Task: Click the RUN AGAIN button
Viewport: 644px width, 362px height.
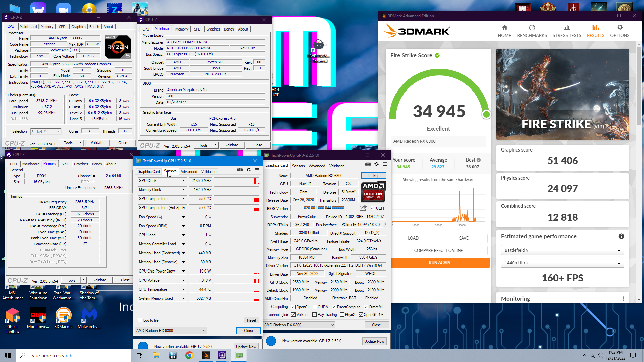Action: [x=439, y=263]
